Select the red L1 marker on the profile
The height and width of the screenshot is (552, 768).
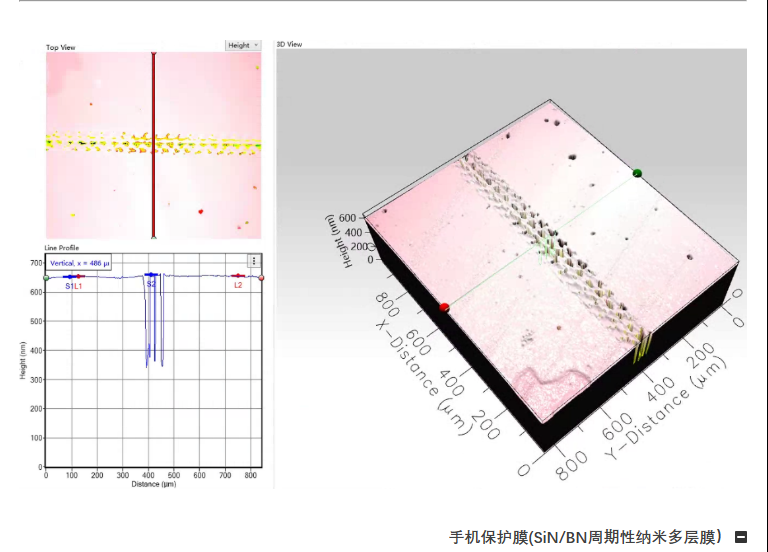79,277
